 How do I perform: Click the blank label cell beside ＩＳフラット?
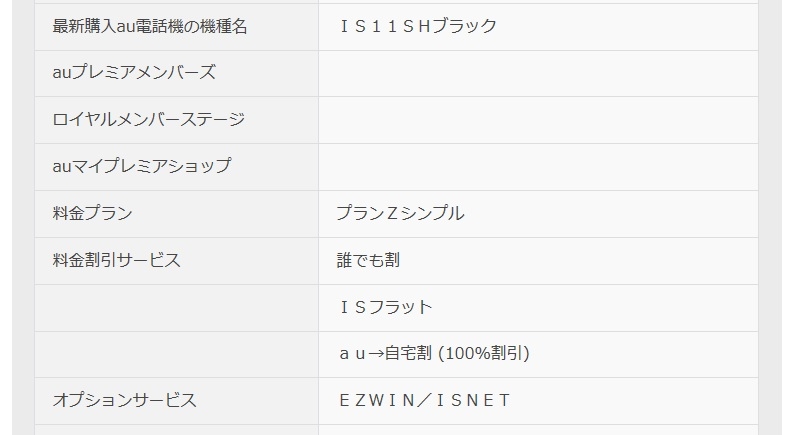coord(176,308)
